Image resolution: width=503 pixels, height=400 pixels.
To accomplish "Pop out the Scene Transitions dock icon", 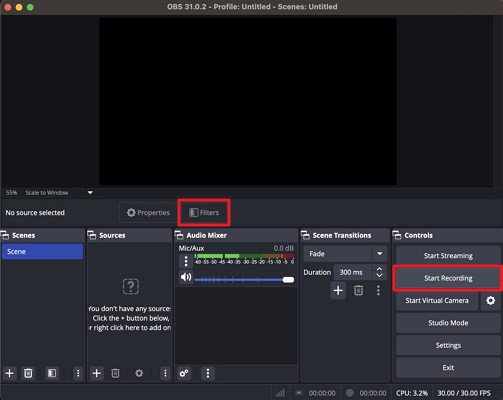I will [305, 235].
